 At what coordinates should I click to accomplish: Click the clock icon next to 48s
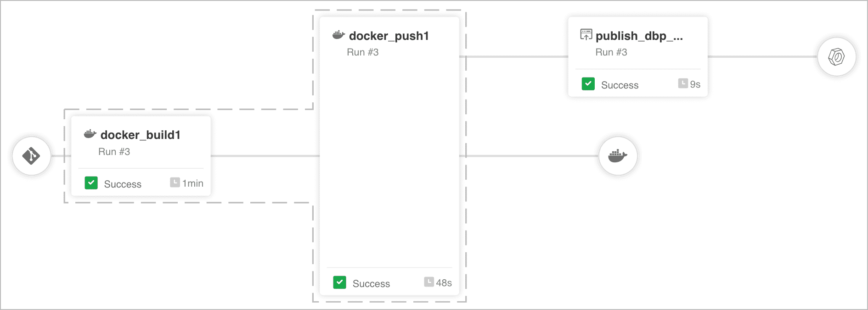429,282
